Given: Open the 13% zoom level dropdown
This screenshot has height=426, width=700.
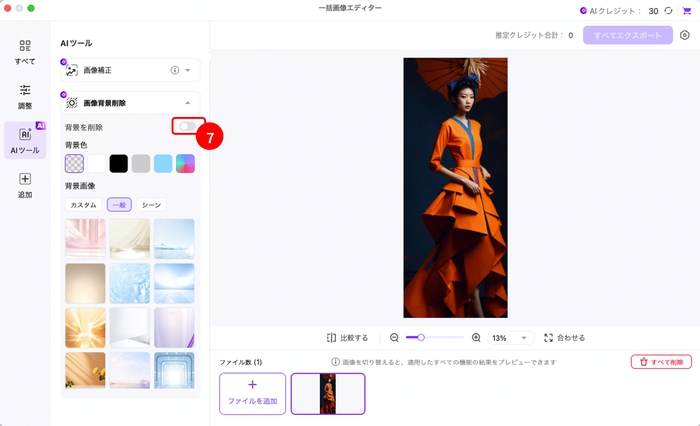Looking at the screenshot, I should pyautogui.click(x=510, y=338).
